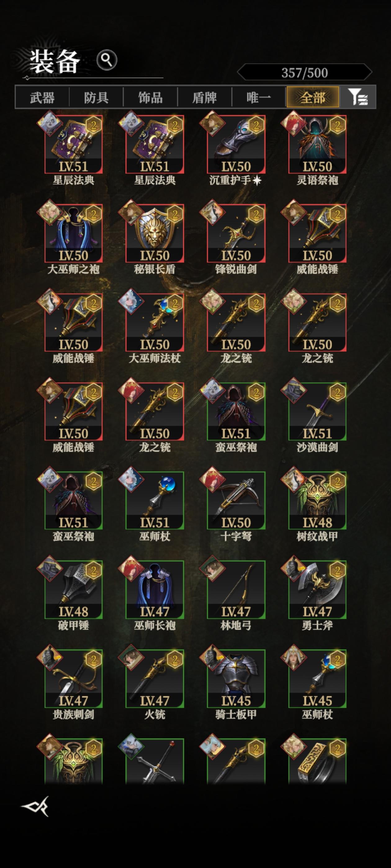Select the 树纹战甲 armor thumbnail
Image resolution: width=391 pixels, height=868 pixels.
pyautogui.click(x=317, y=500)
